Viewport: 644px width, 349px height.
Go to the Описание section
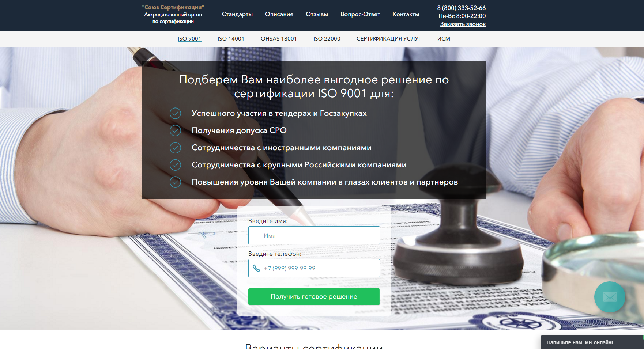[x=279, y=14]
